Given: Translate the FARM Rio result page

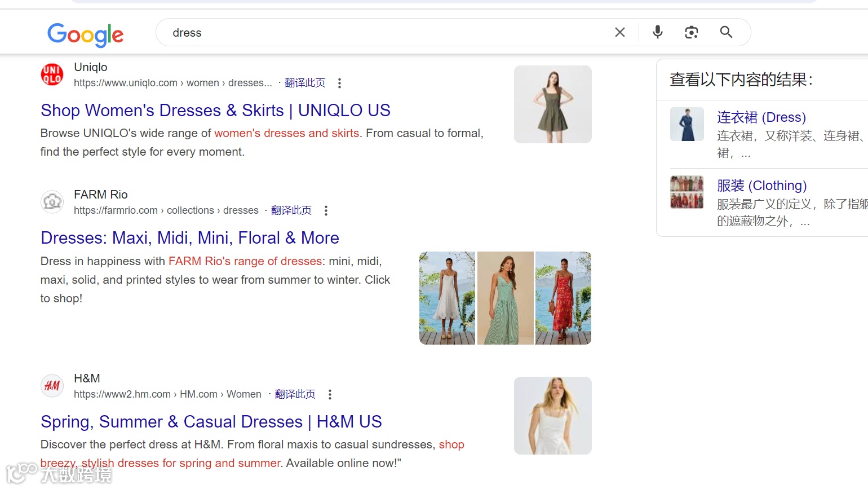Looking at the screenshot, I should coord(291,210).
